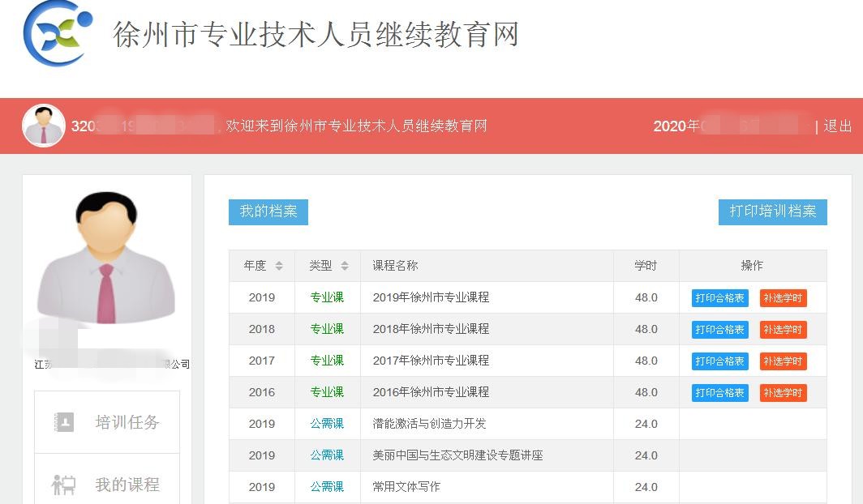Open the 我的课程 sidebar menu item

[x=127, y=485]
